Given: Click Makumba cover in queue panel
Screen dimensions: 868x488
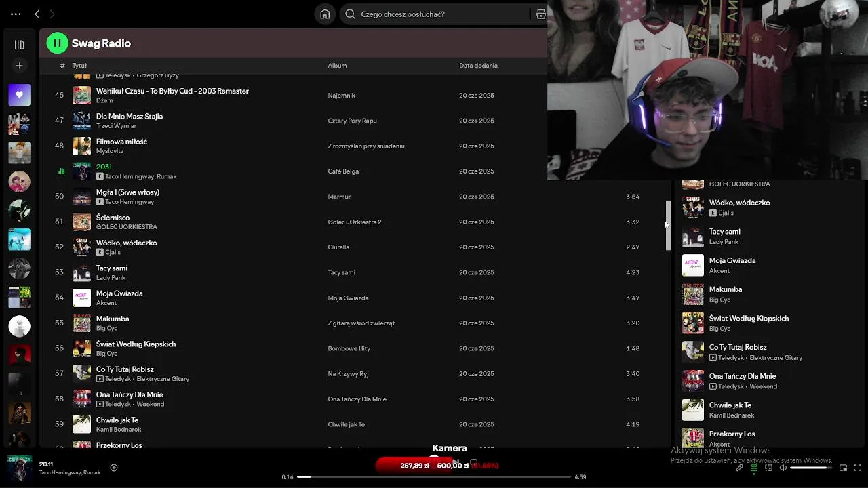Looking at the screenshot, I should coord(692,294).
